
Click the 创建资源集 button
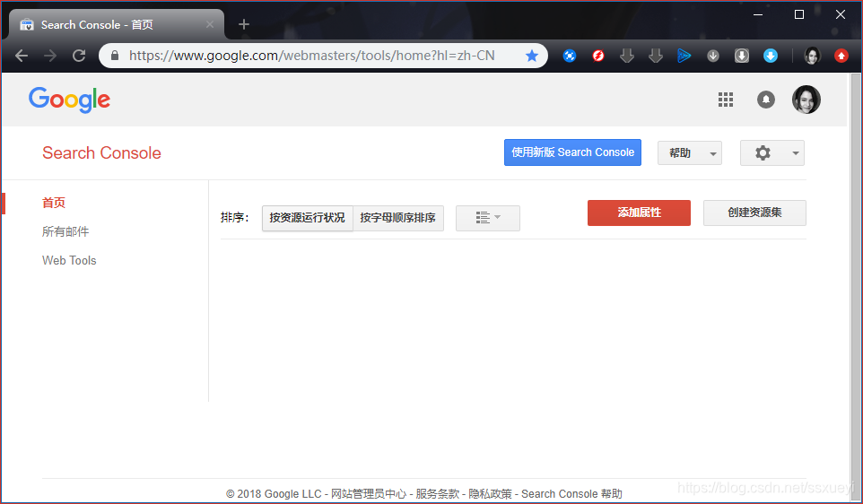pos(754,213)
